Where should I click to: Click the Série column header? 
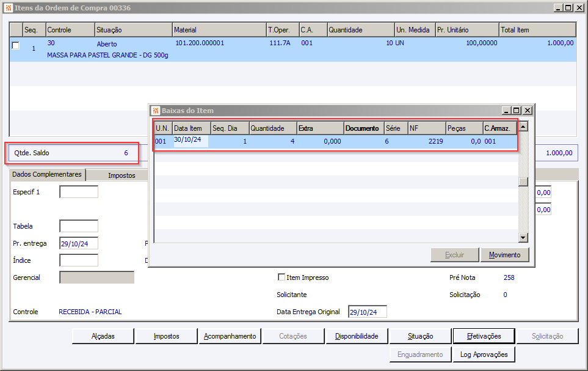pyautogui.click(x=396, y=128)
